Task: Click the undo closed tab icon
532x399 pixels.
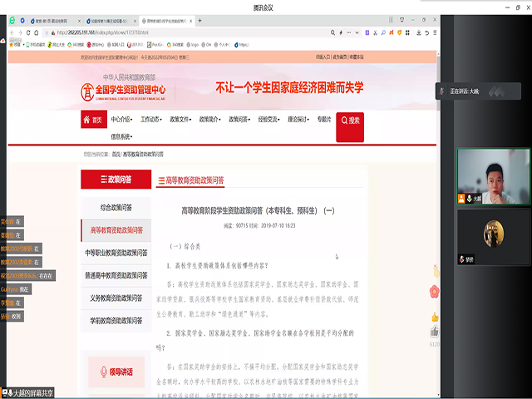Action: click(x=426, y=32)
